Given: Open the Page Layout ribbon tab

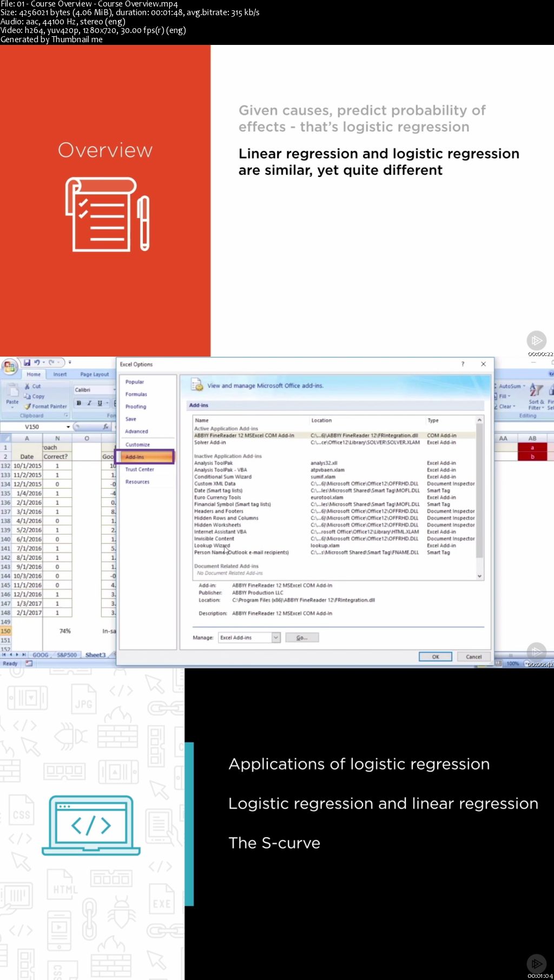Looking at the screenshot, I should [95, 374].
